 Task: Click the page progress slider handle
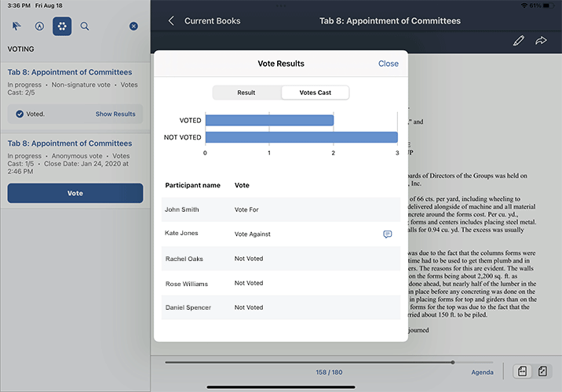[x=452, y=362]
